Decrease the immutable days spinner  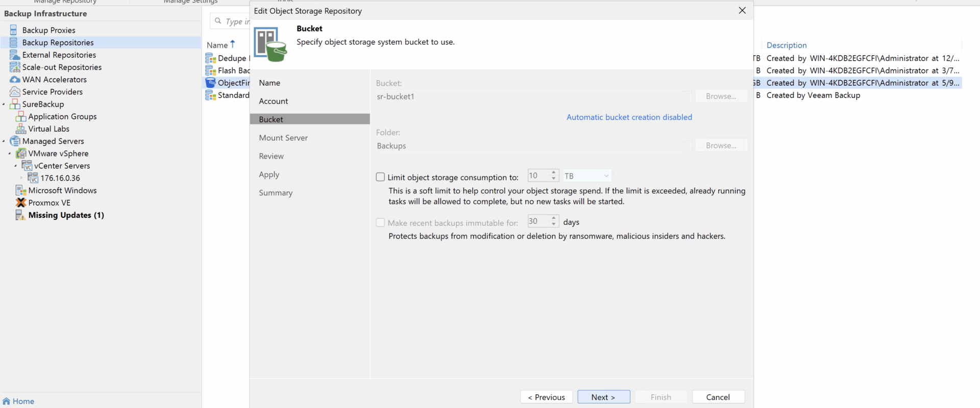554,224
